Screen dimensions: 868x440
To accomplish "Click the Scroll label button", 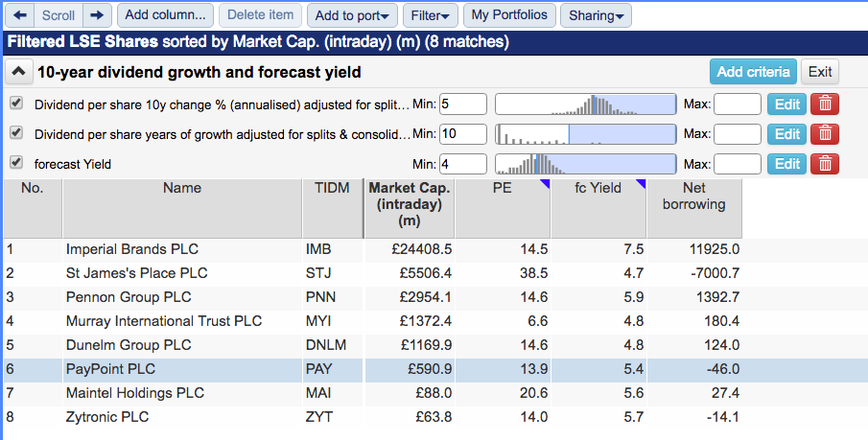I will (59, 15).
